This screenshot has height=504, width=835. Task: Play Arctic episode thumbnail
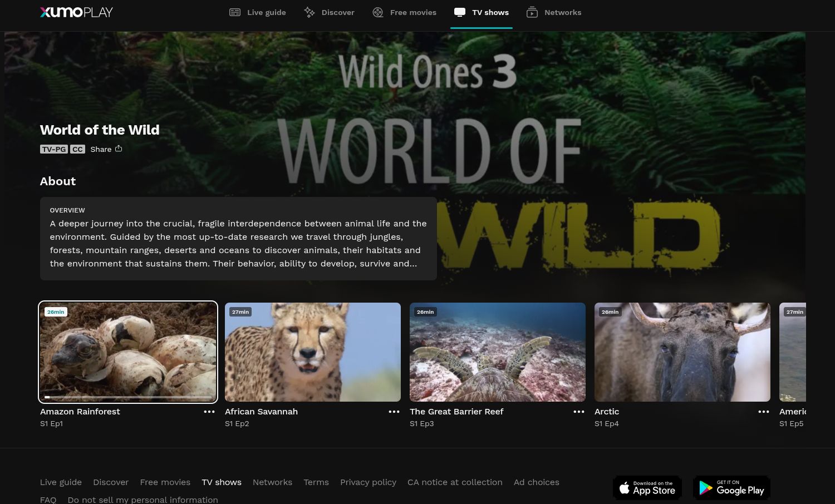(x=682, y=352)
